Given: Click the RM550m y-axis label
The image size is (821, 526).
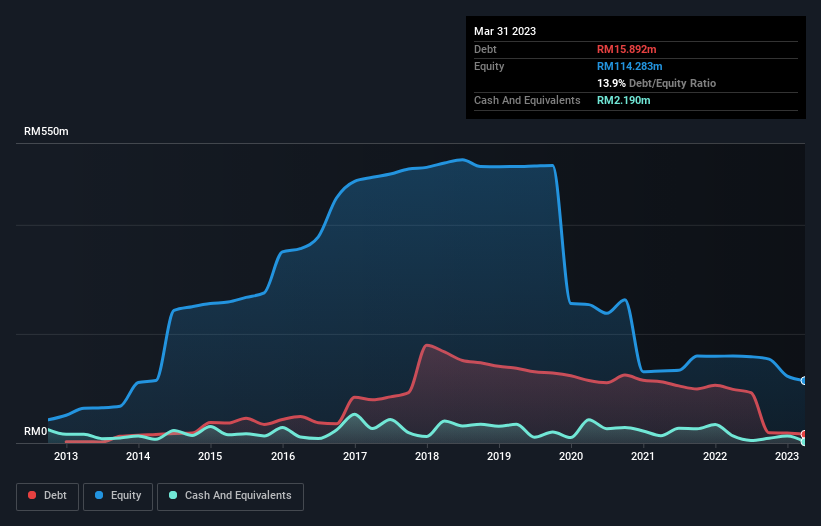Looking at the screenshot, I should pos(46,131).
